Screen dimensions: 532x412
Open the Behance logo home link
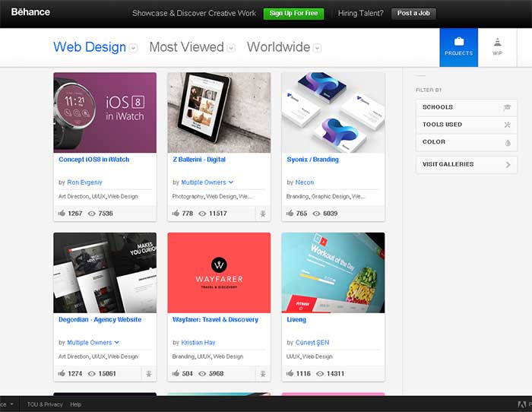click(30, 12)
